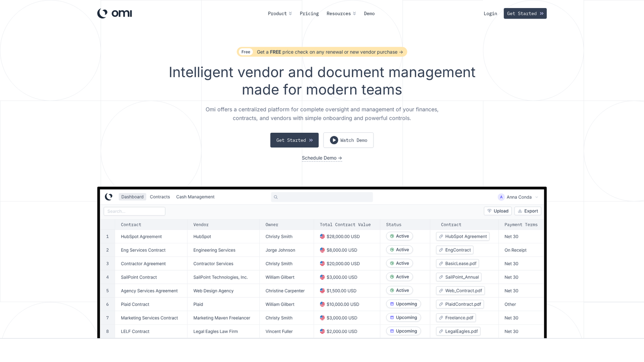Open the SailPoint_Annual contract file
Viewport: 644px width, 362px height.
pyautogui.click(x=459, y=277)
